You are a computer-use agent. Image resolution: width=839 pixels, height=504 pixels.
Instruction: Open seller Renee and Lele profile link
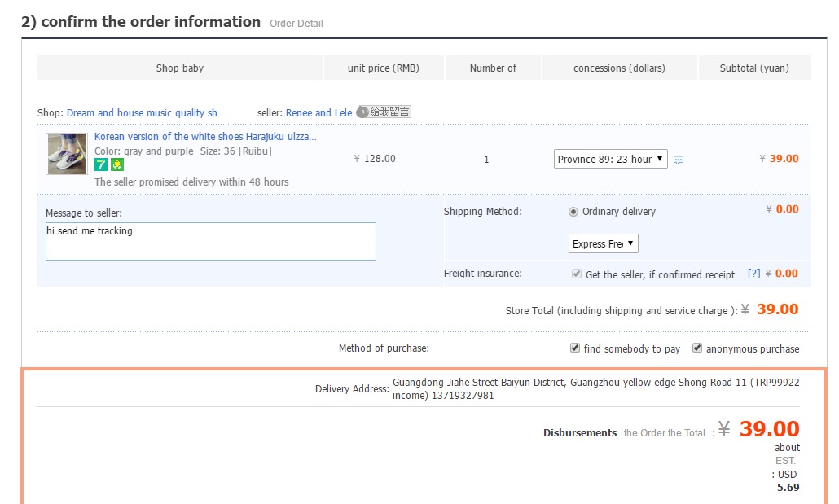pyautogui.click(x=318, y=113)
